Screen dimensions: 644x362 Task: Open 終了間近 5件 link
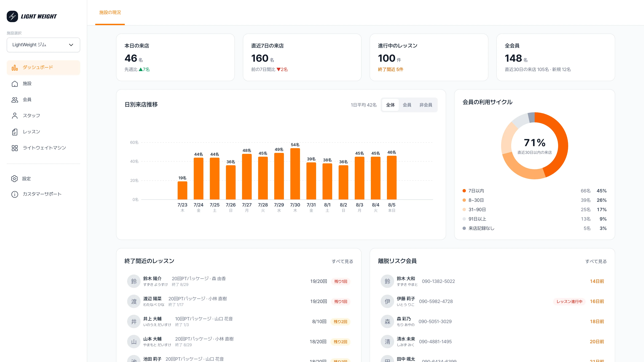pyautogui.click(x=390, y=69)
